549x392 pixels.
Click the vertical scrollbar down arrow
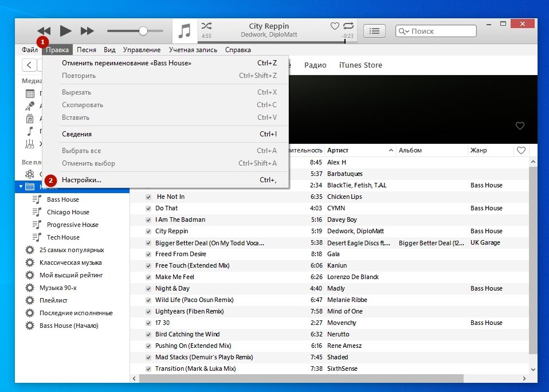[x=533, y=369]
